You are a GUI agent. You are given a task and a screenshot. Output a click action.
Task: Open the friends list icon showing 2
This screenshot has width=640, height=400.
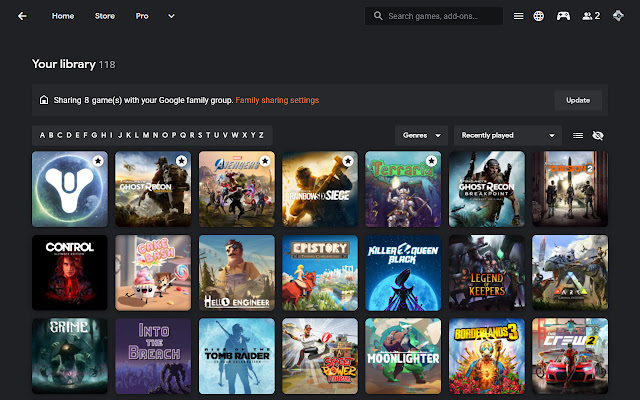point(591,16)
